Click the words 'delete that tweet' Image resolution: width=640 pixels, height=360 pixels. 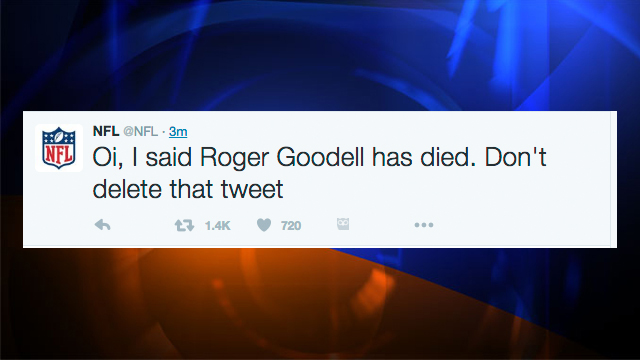[188, 189]
